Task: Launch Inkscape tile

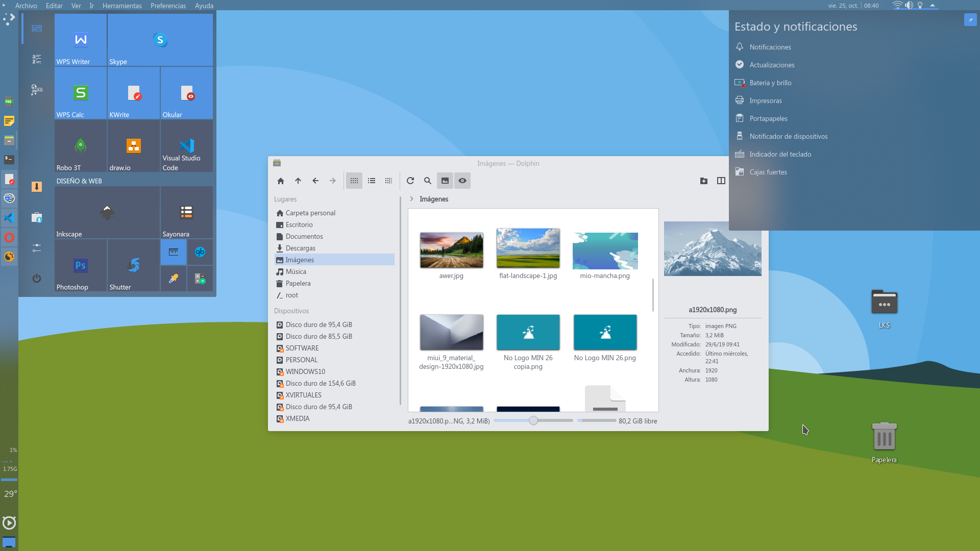Action: pos(107,212)
